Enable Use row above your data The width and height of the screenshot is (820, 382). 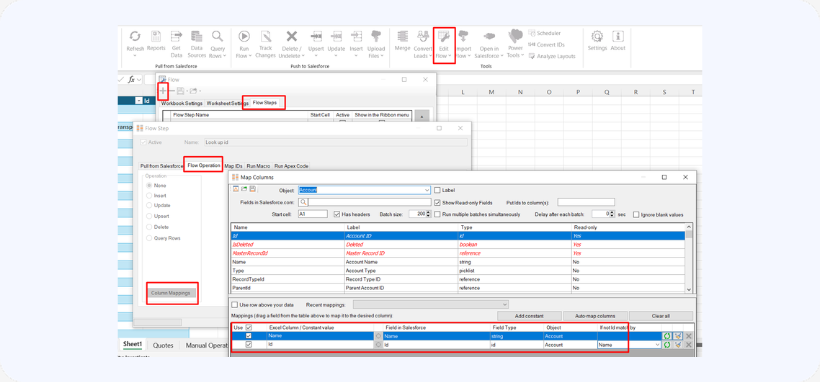tap(234, 305)
